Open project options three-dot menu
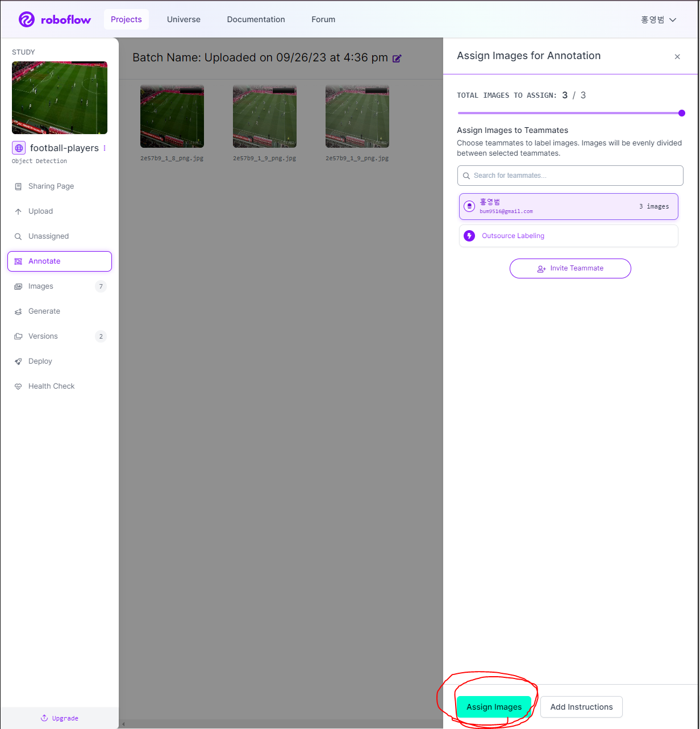The height and width of the screenshot is (729, 700). (105, 148)
